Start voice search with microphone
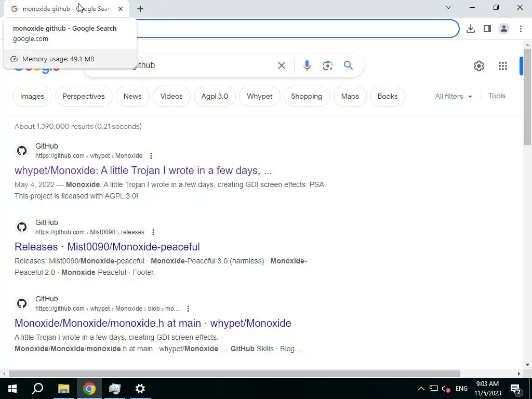 pyautogui.click(x=307, y=65)
